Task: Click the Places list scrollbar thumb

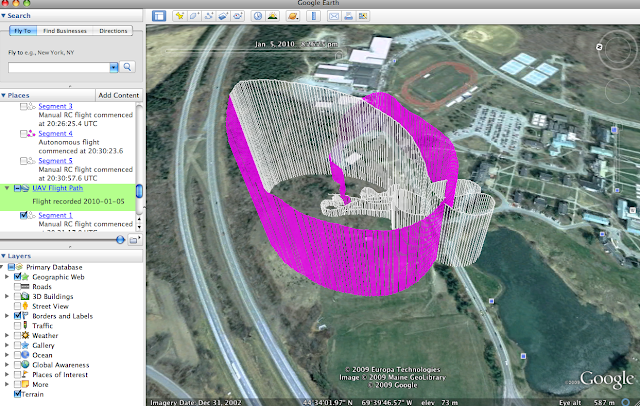Action: 139,191
